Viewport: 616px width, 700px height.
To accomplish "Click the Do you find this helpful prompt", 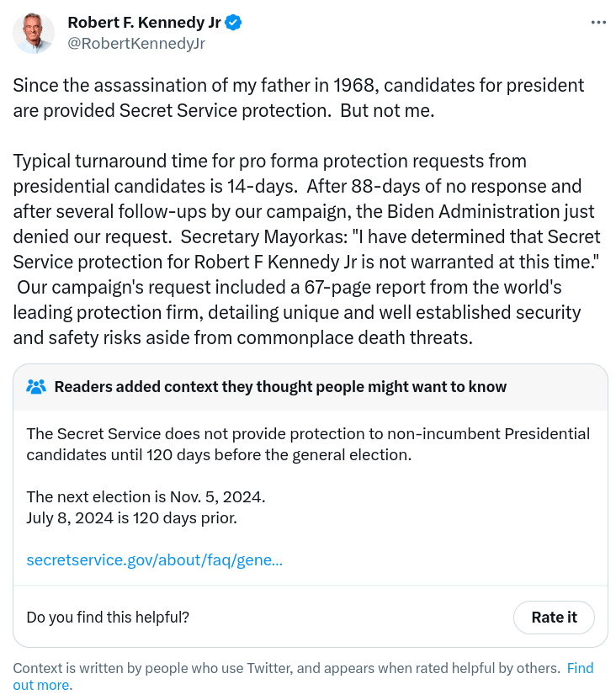I will click(108, 617).
